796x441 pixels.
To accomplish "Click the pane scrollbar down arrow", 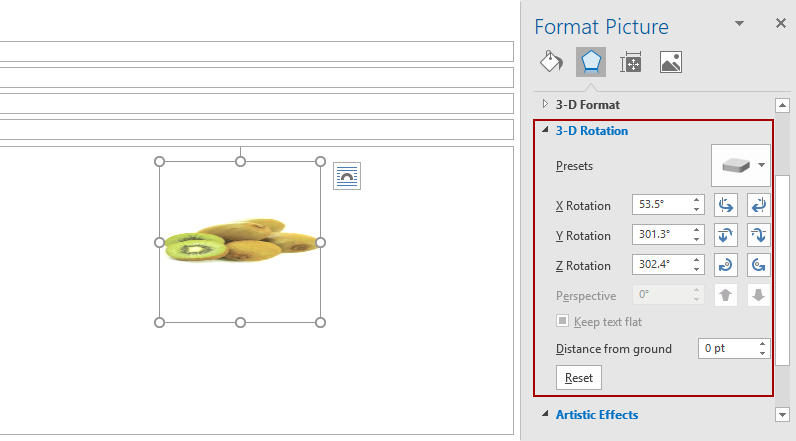I will (782, 415).
